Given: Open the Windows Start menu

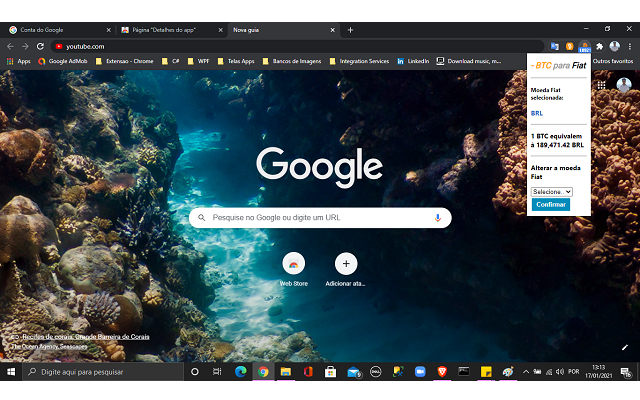Looking at the screenshot, I should point(11,371).
